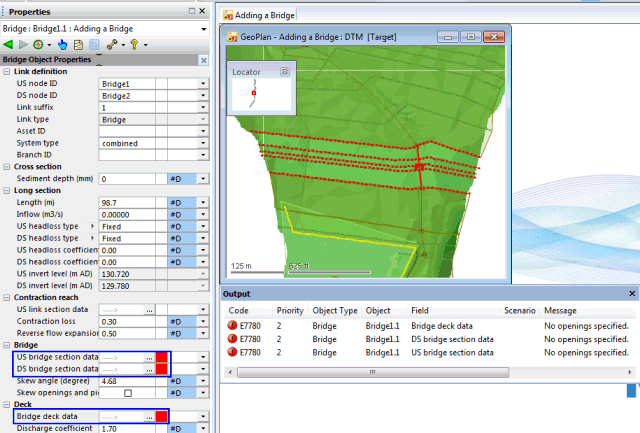The width and height of the screenshot is (640, 433).
Task: Open the notes sheet icon in toolbar
Action: pyautogui.click(x=78, y=44)
